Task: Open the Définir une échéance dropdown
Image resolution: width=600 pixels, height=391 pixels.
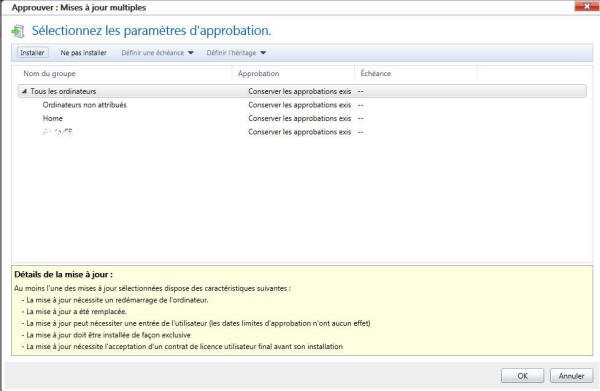Action: [157, 53]
